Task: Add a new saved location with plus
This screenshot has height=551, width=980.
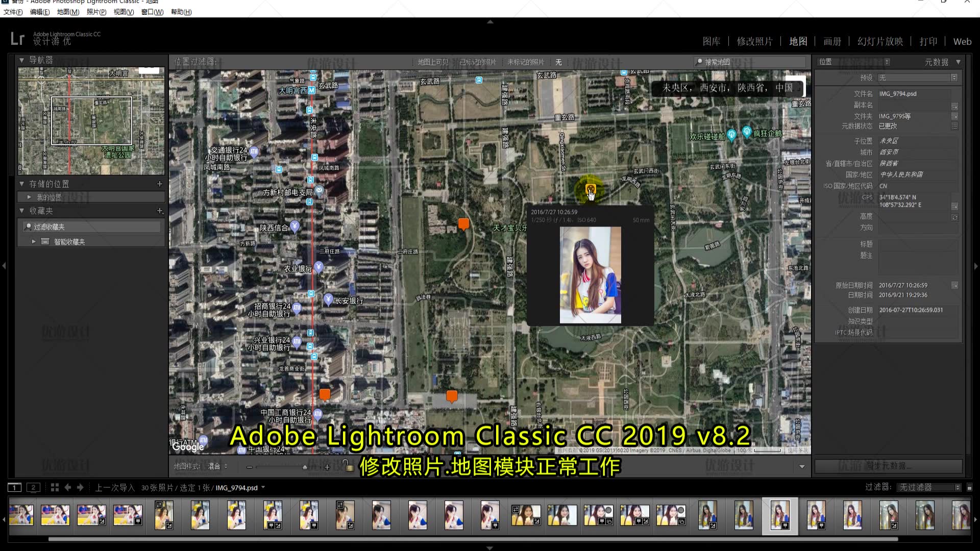Action: [160, 184]
